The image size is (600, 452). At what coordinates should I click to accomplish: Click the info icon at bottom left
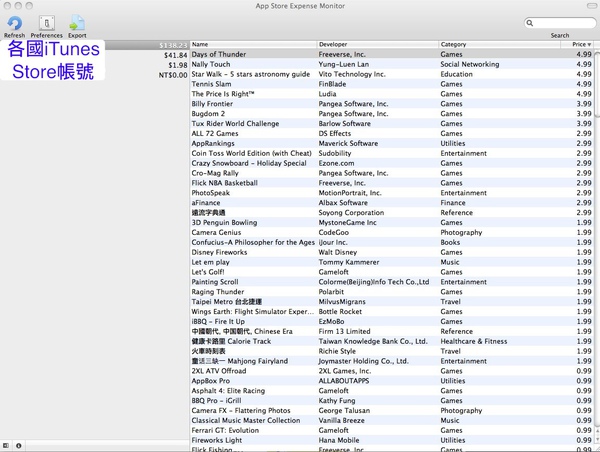[x=18, y=445]
